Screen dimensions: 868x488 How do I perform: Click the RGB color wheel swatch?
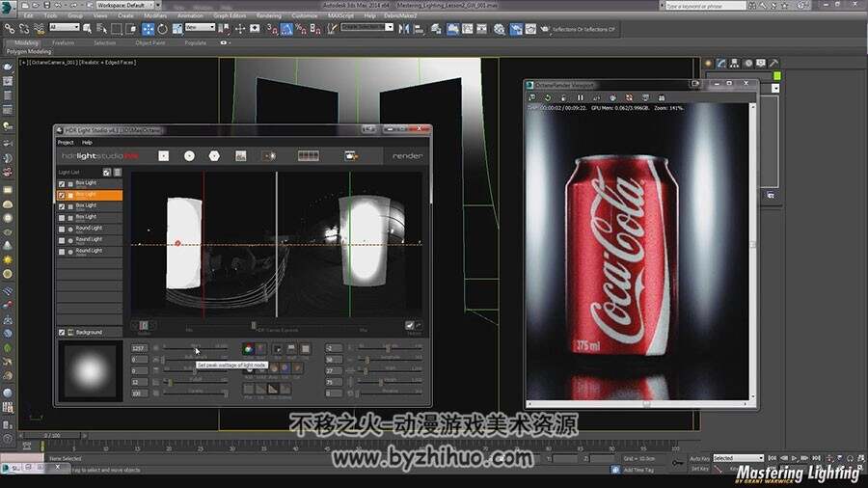[x=248, y=348]
